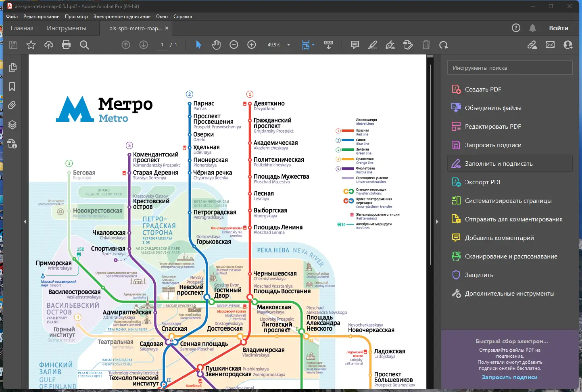Share a link to the file
The height and width of the screenshot is (392, 582).
[x=532, y=45]
